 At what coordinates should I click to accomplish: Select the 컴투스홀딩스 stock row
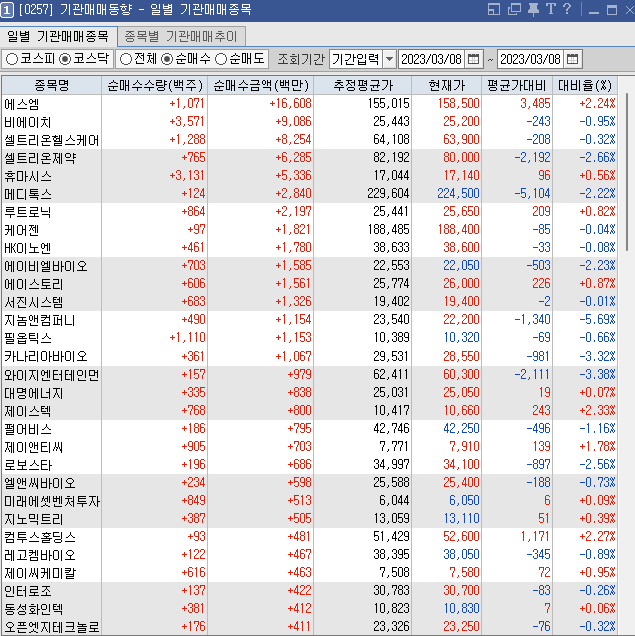tap(310, 537)
